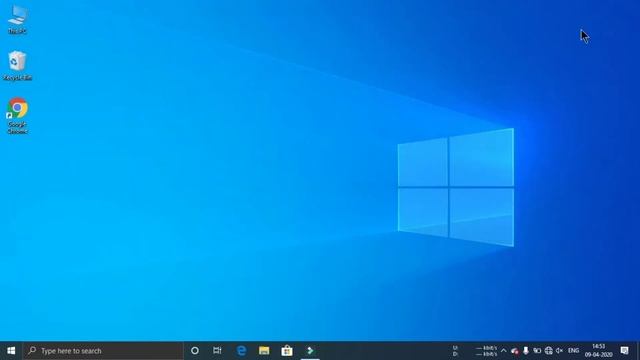Open the Windows Start menu
This screenshot has width=640, height=360.
tap(11, 351)
